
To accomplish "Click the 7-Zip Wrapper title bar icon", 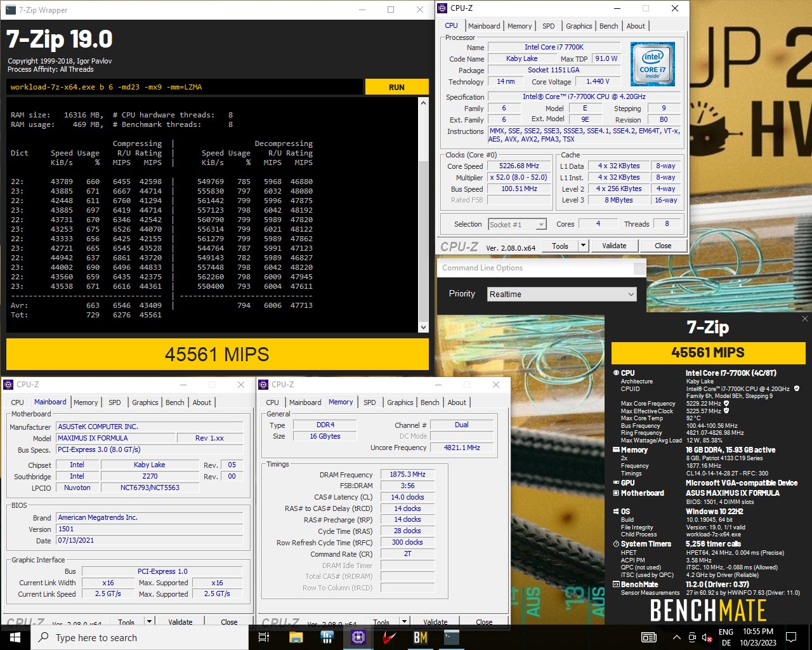I will tap(10, 10).
